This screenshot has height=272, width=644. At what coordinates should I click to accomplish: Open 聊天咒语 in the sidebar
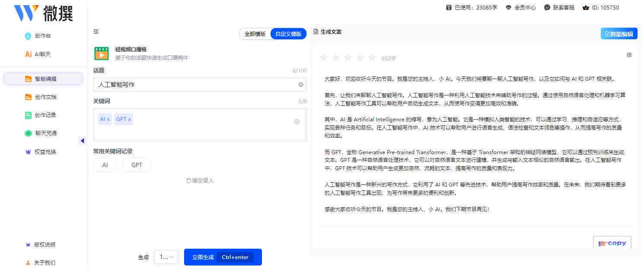tap(41, 133)
